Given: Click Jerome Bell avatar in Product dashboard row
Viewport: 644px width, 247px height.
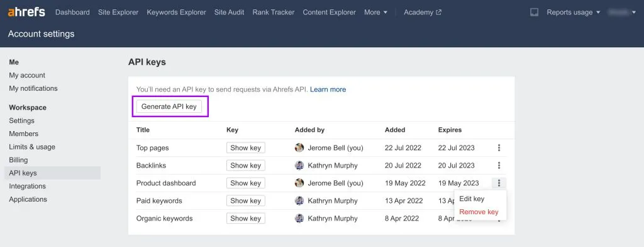Looking at the screenshot, I should pyautogui.click(x=299, y=183).
